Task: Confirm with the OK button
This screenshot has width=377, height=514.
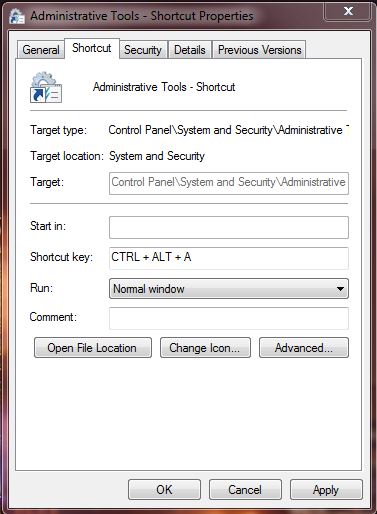Action: (x=164, y=490)
